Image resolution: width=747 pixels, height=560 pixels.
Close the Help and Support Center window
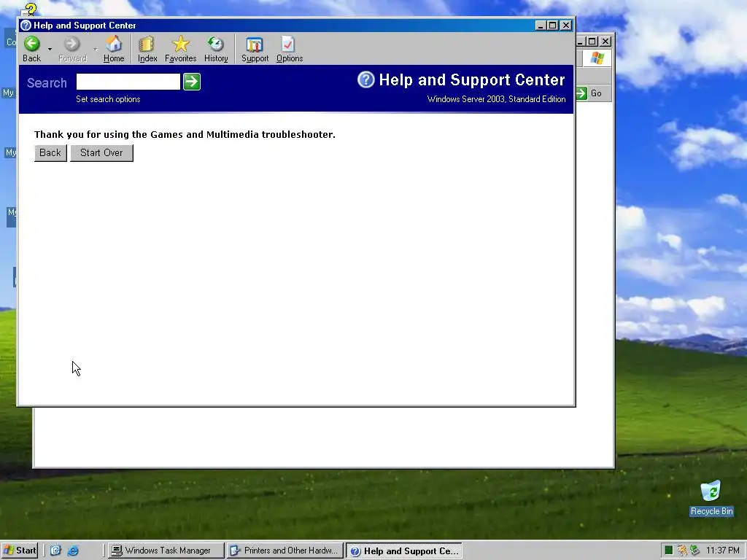click(x=565, y=26)
